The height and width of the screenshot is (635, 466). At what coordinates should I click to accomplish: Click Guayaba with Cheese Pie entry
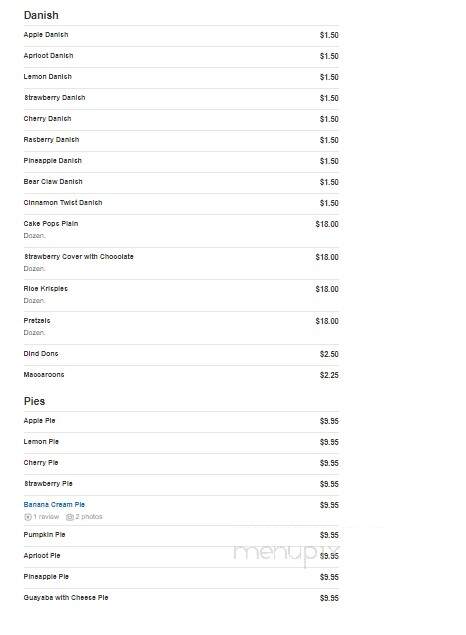coord(66,598)
